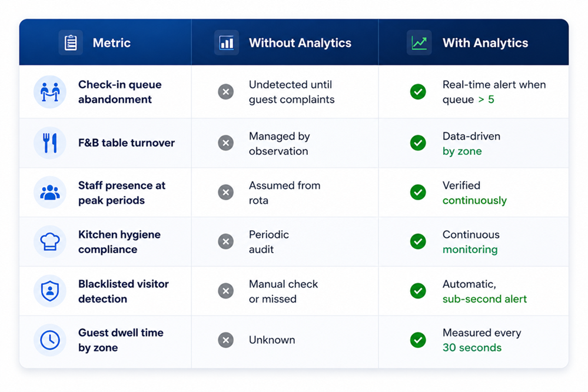Click the clipboard icon beside Metric header

click(71, 43)
